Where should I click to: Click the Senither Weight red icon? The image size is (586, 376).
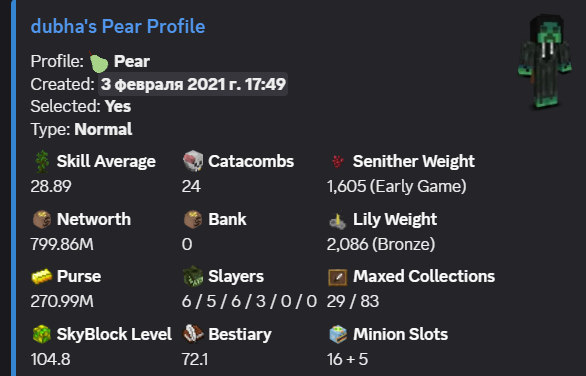pyautogui.click(x=338, y=161)
